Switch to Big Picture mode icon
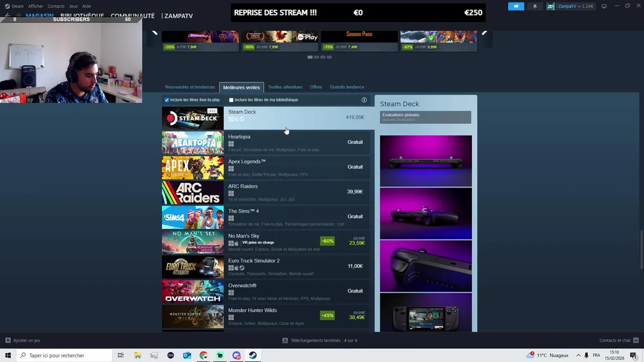Screen dimensions: 644x362 [604, 6]
